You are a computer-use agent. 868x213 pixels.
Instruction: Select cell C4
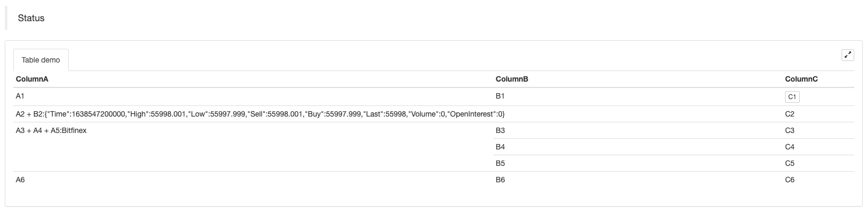click(790, 147)
